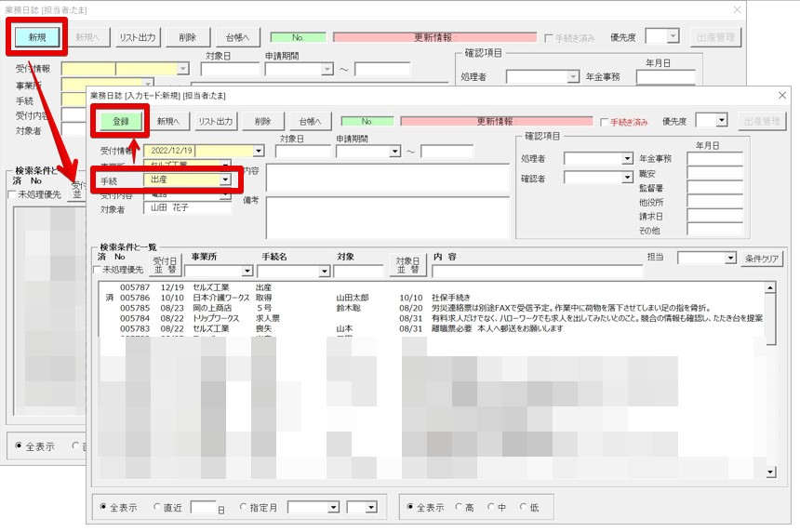800x532 pixels.
Task: Click the 内容 text area in front window
Action: (388, 178)
